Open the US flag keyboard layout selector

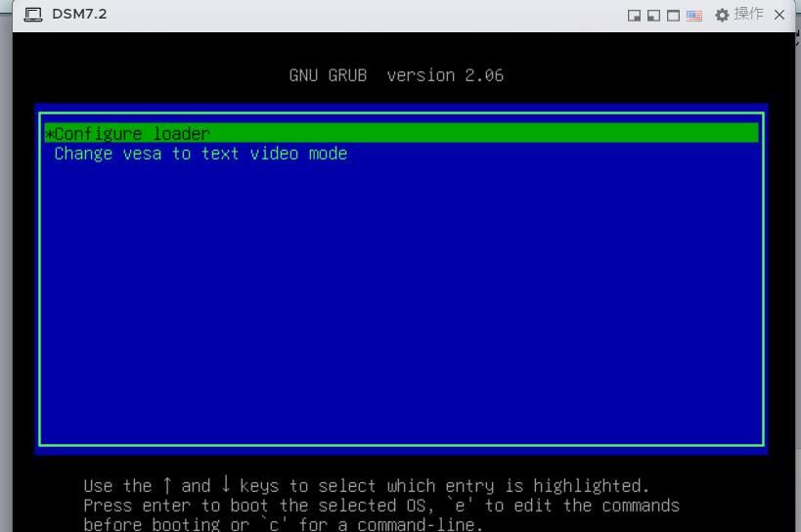pos(694,16)
